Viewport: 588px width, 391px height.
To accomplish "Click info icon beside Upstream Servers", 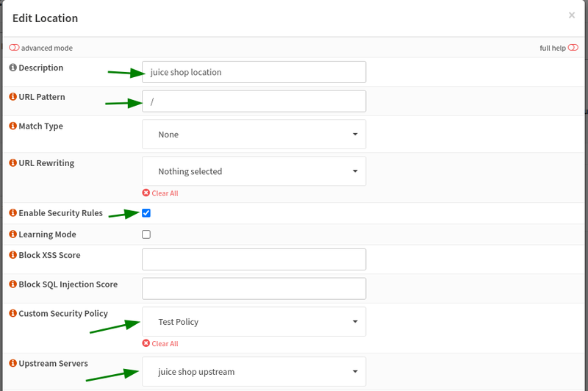I will [x=12, y=364].
